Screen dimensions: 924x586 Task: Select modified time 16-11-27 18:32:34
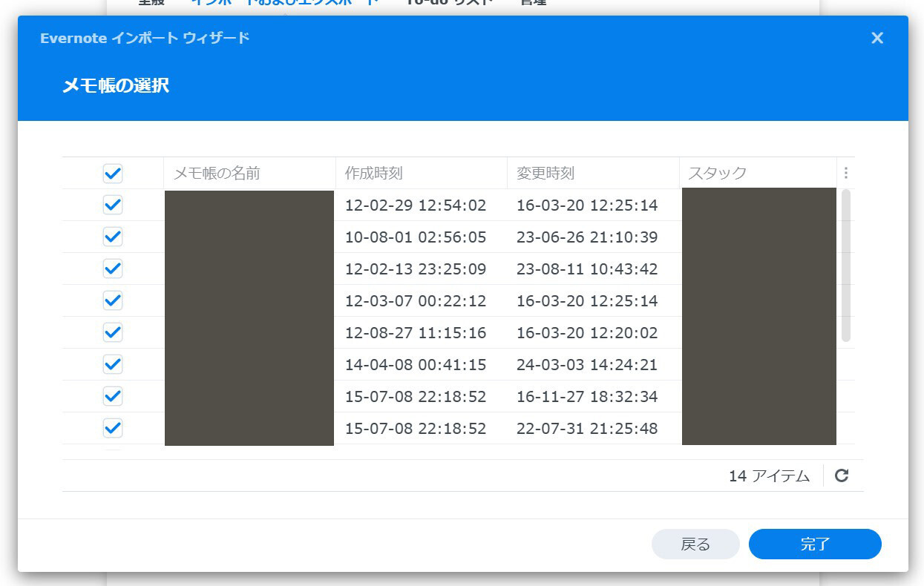pos(587,397)
